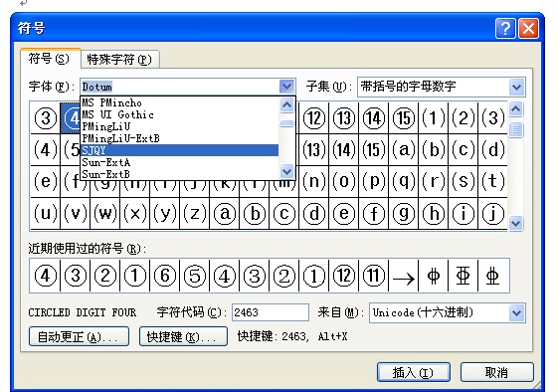The image size is (557, 392).
Task: Select the circled letter c symbol
Action: pyautogui.click(x=284, y=213)
